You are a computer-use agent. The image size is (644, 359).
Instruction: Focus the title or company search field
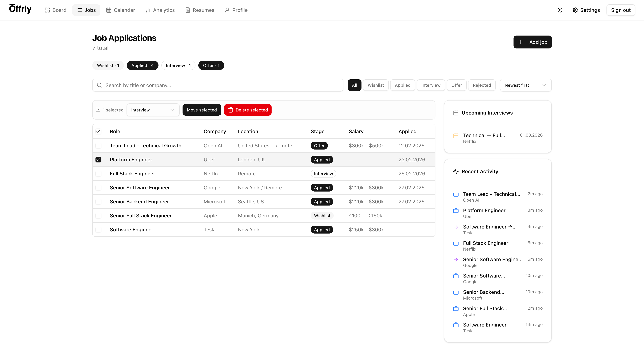coord(220,85)
